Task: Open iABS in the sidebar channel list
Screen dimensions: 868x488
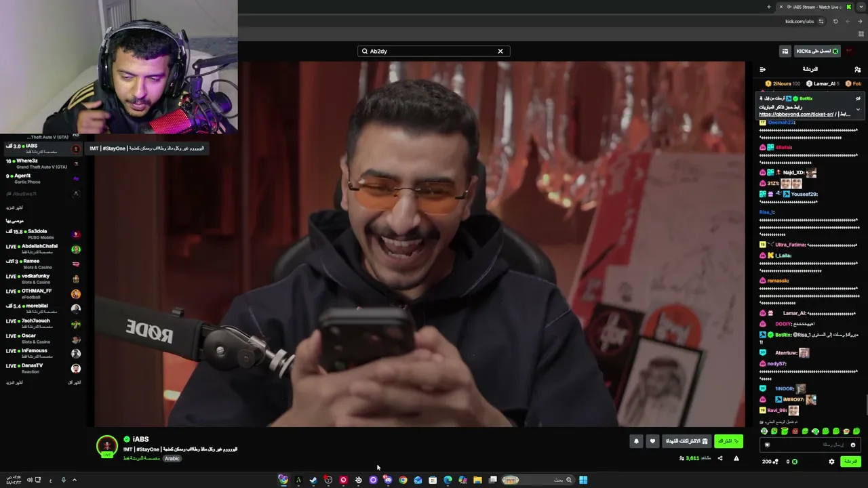Action: 42,148
